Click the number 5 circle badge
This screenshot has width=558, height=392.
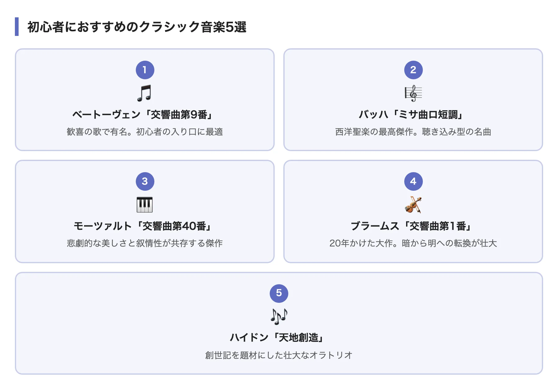coord(279,293)
